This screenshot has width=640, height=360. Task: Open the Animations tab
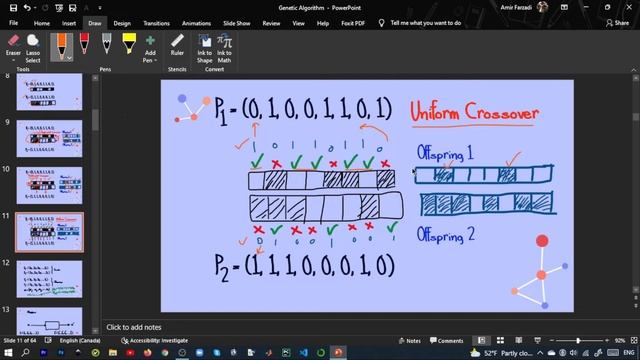(196, 23)
